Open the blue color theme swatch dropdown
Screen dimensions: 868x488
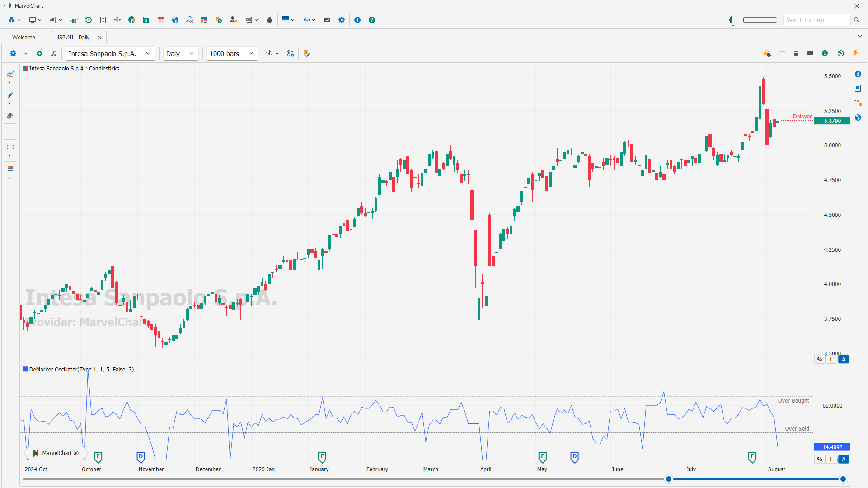[288, 20]
